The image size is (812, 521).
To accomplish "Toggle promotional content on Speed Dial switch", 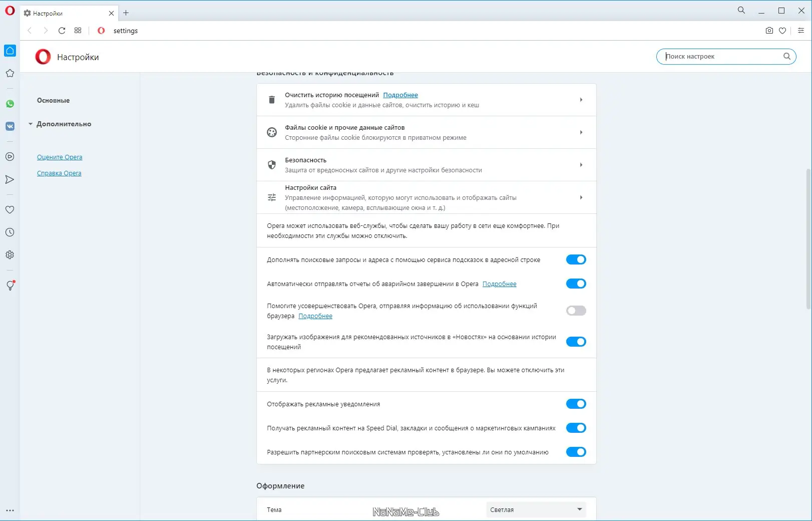I will click(x=576, y=428).
